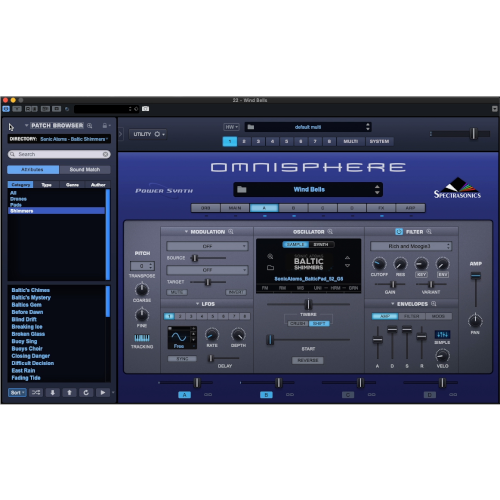Open the modulation Target OFF dropdown
The image size is (500, 500).
pyautogui.click(x=207, y=270)
